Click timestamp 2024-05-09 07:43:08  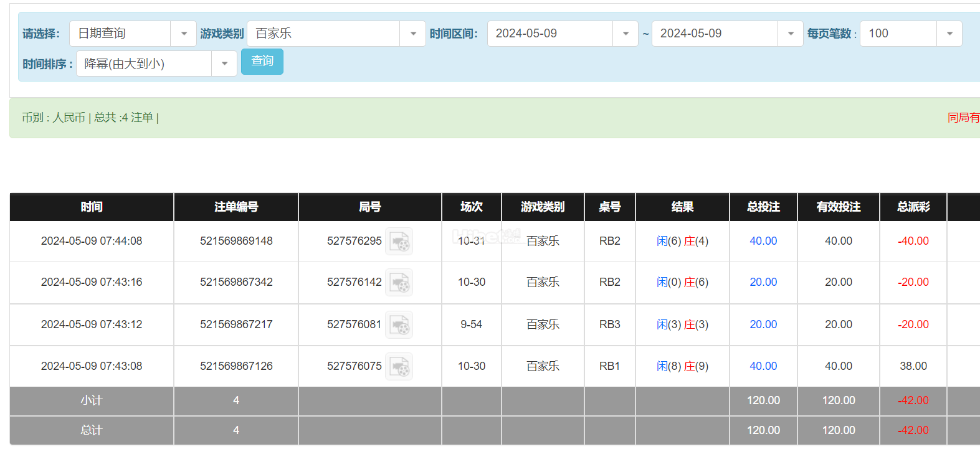(x=92, y=366)
